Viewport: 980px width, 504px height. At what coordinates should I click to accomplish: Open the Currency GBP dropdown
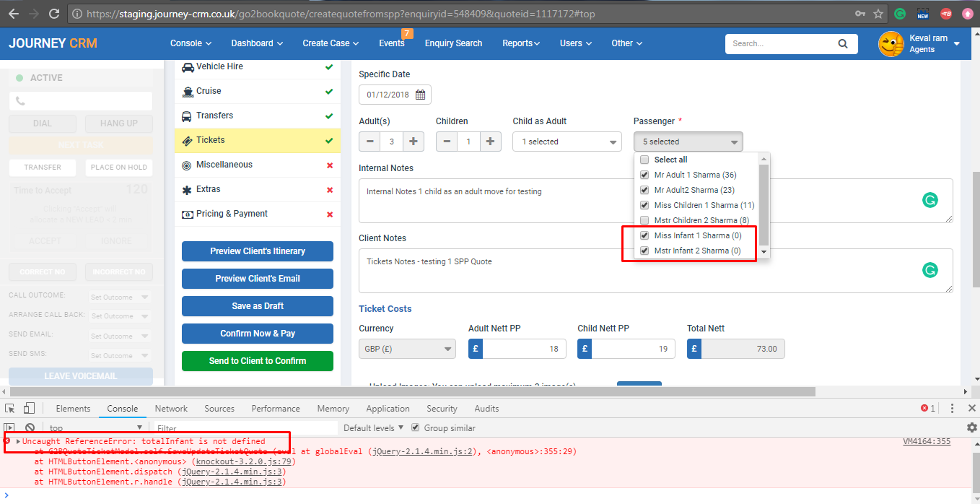point(407,349)
